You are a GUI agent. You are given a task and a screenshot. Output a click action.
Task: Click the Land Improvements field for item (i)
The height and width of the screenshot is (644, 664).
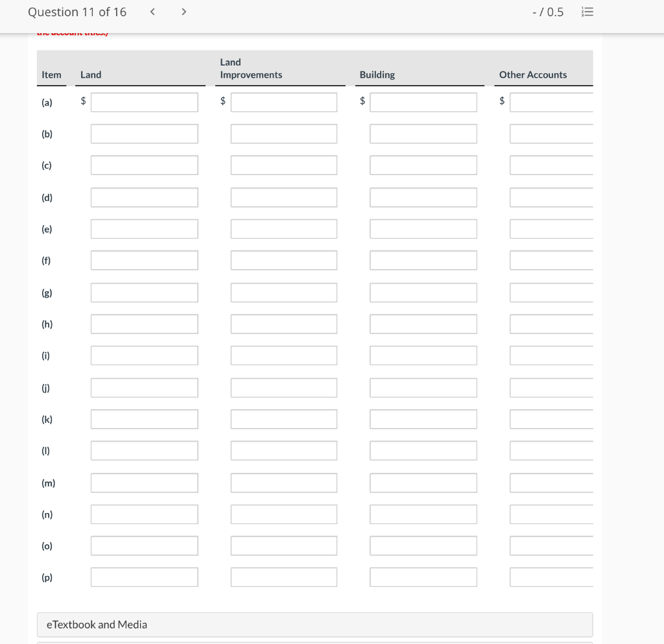click(x=284, y=355)
